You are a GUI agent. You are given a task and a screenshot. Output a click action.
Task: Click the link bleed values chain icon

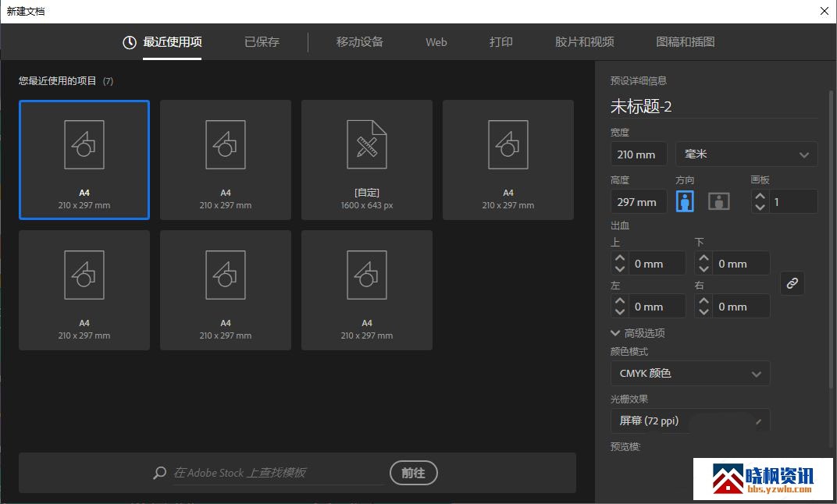click(792, 284)
